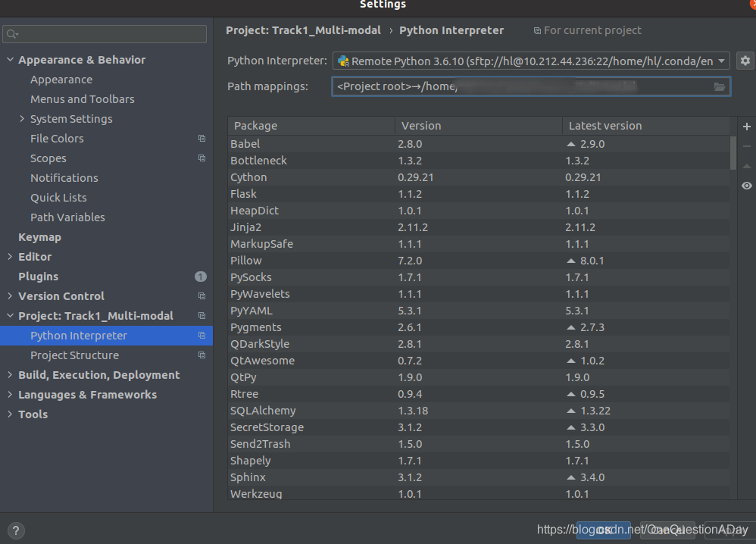Click the folder icon in Path mappings
The width and height of the screenshot is (756, 544).
[720, 87]
